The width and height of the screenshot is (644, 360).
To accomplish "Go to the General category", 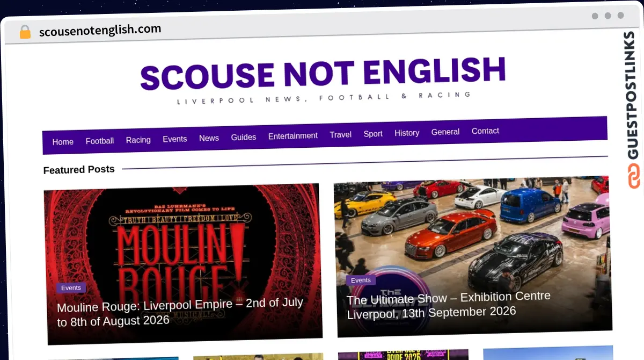I will pos(445,132).
